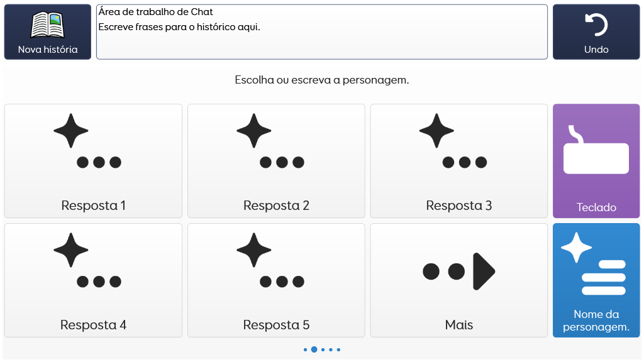Open the Teclado keyboard icon
Viewport: 644px width, 362px height.
point(596,155)
